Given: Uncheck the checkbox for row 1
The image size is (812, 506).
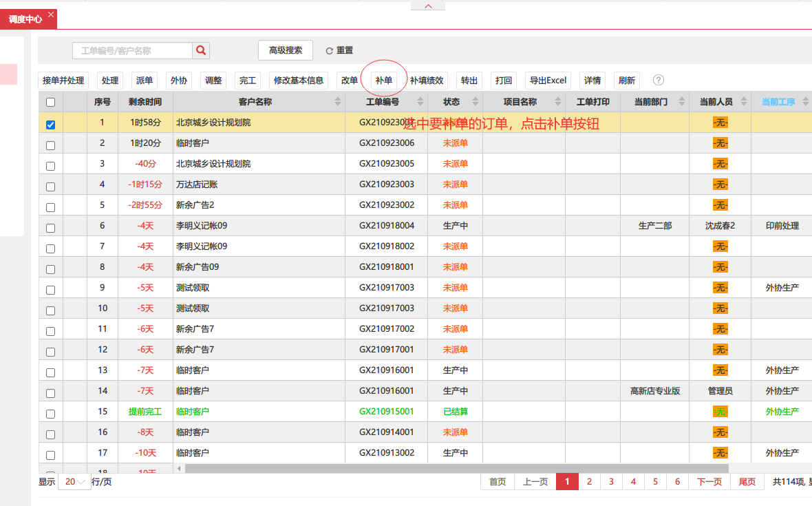Looking at the screenshot, I should [50, 125].
